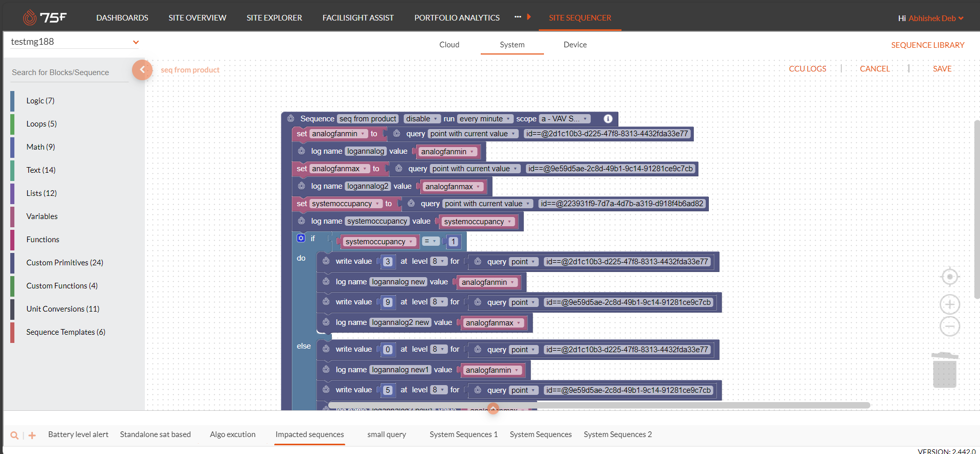Center the workspace with the crosshair icon

coord(950,277)
